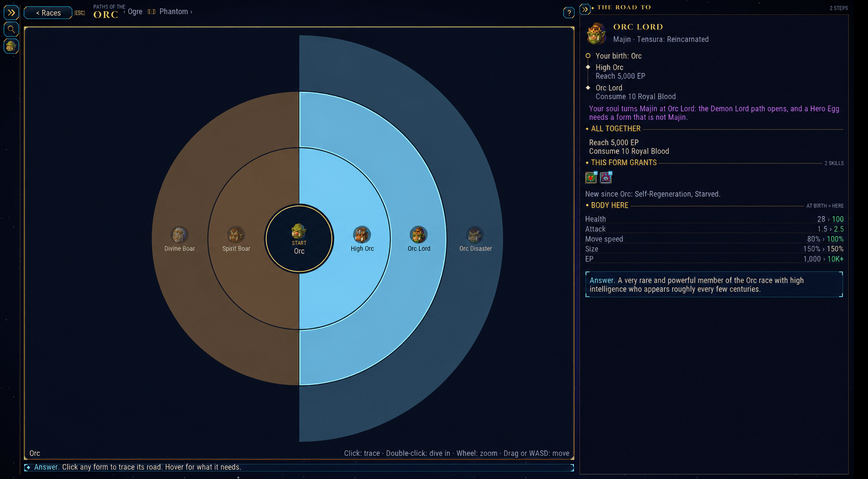Click the orc portrait icon in the left sidebar
The width and height of the screenshot is (868, 479).
[11, 46]
